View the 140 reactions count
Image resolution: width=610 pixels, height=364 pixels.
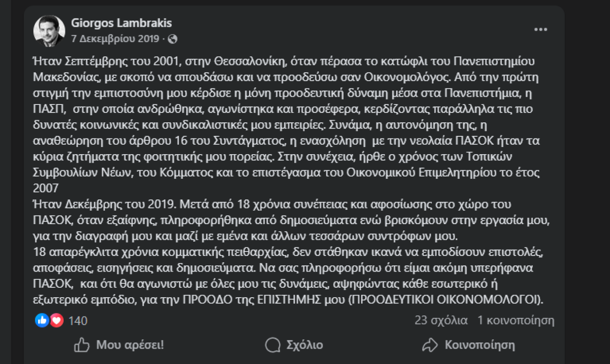tap(78, 321)
